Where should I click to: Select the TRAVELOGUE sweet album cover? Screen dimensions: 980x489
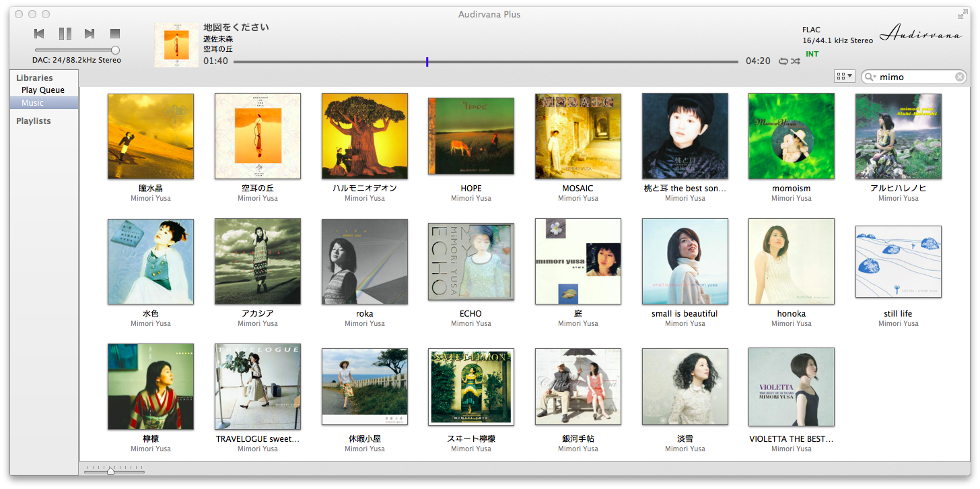coord(258,387)
